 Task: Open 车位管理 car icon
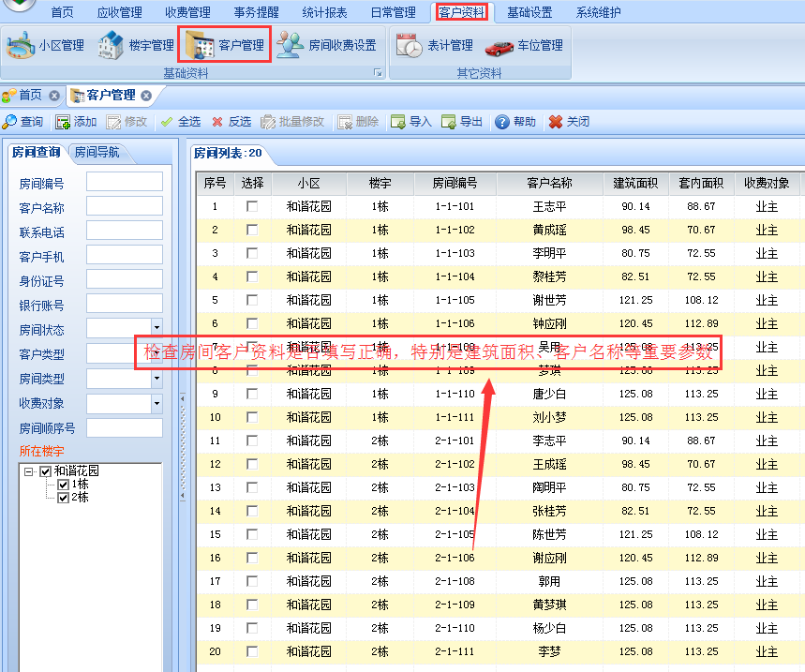(x=499, y=48)
